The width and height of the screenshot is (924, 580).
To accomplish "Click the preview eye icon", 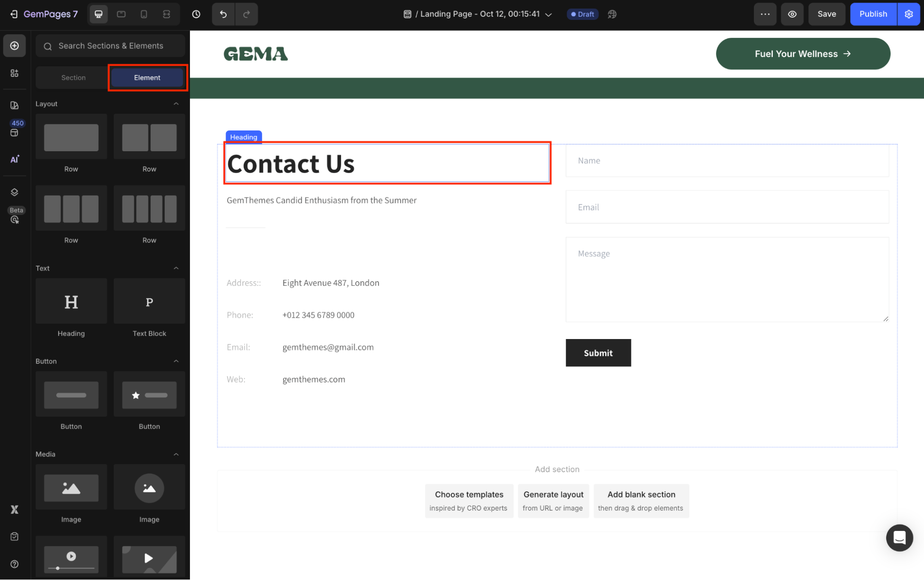I will (x=792, y=14).
